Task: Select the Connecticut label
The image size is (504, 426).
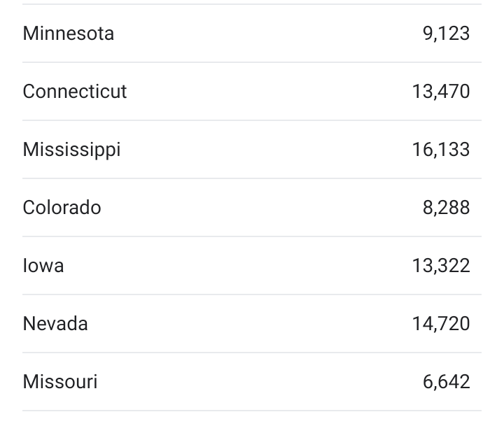Action: click(x=75, y=92)
